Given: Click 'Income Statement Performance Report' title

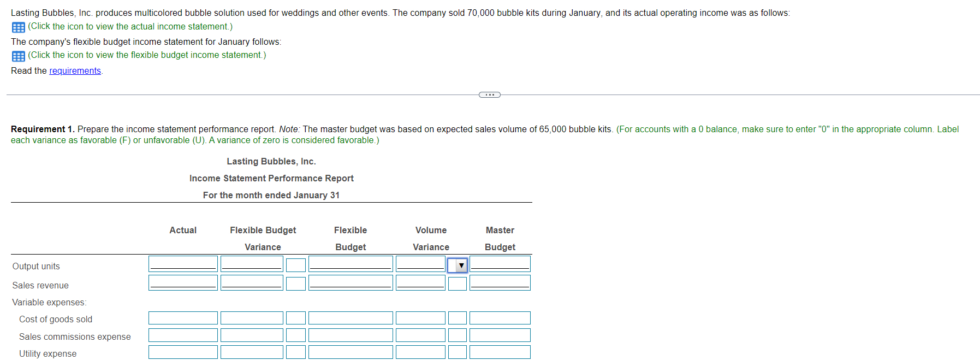Looking at the screenshot, I should [271, 179].
